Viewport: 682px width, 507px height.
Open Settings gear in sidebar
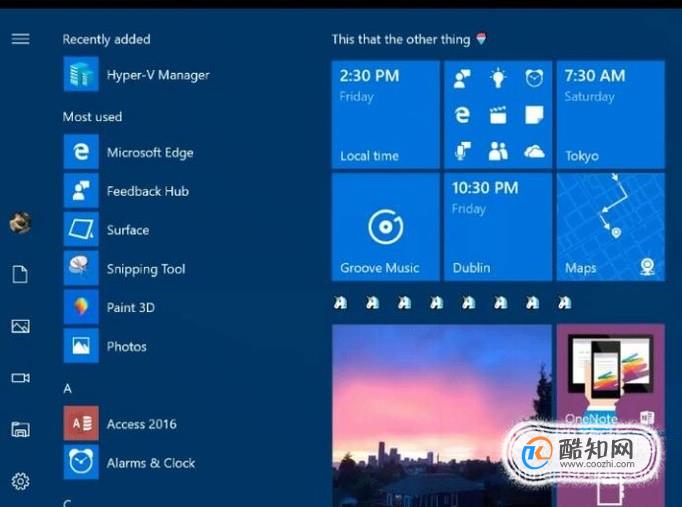(20, 481)
